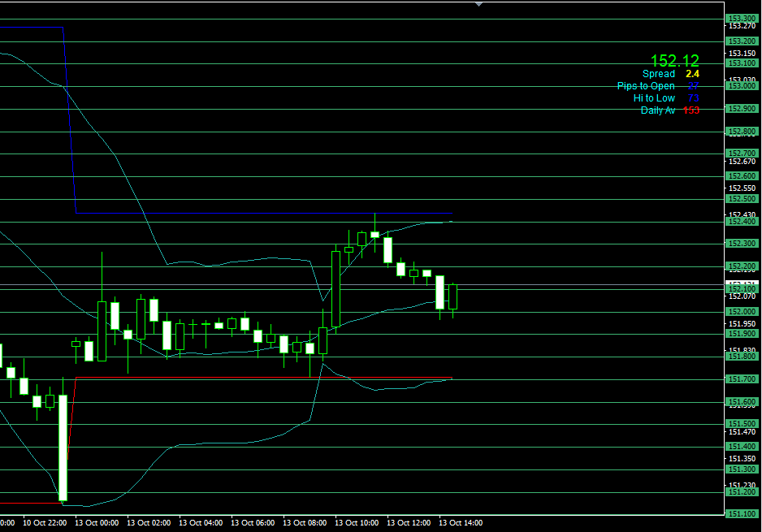
Task: Click the '13 Oct 04:00' time label
Action: (200, 523)
